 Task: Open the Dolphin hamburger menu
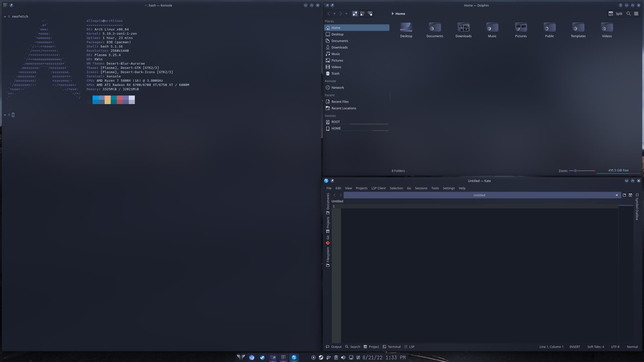coord(636,13)
